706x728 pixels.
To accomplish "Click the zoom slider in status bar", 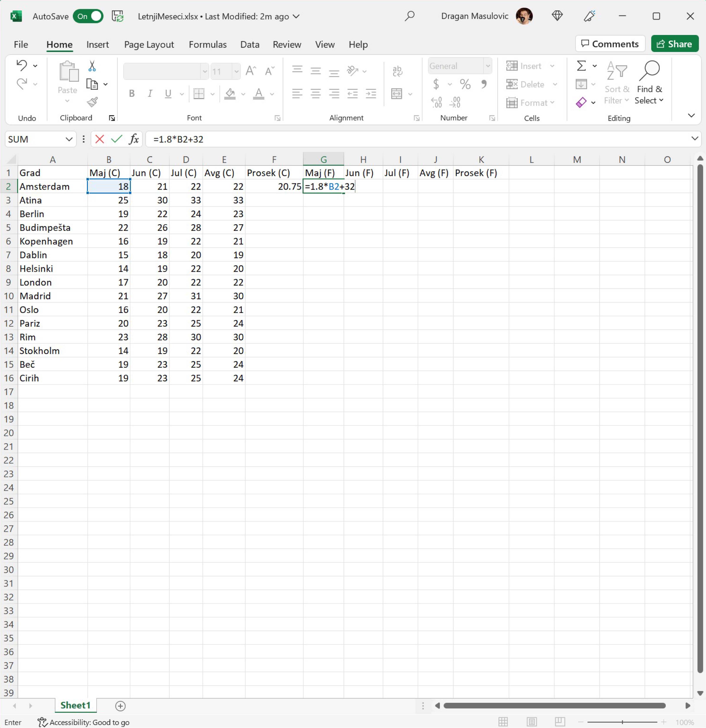I will 622,722.
